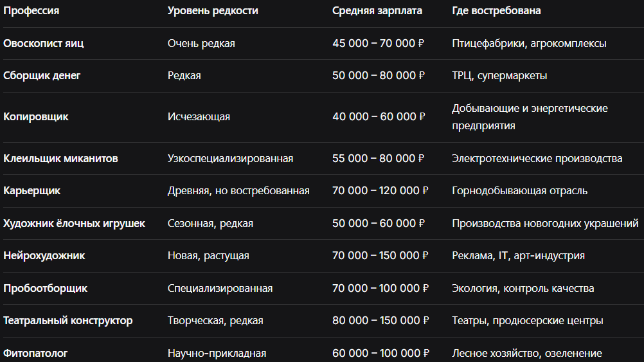Click salary '55 000 – 80 000 ₽'
This screenshot has height=362, width=644.
pyautogui.click(x=379, y=159)
